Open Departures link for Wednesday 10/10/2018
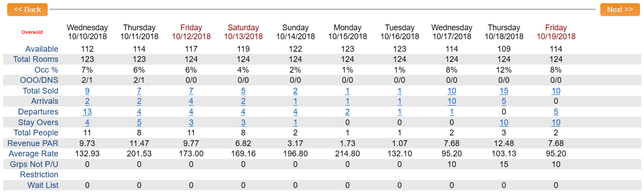This screenshot has height=196, width=644. point(87,112)
